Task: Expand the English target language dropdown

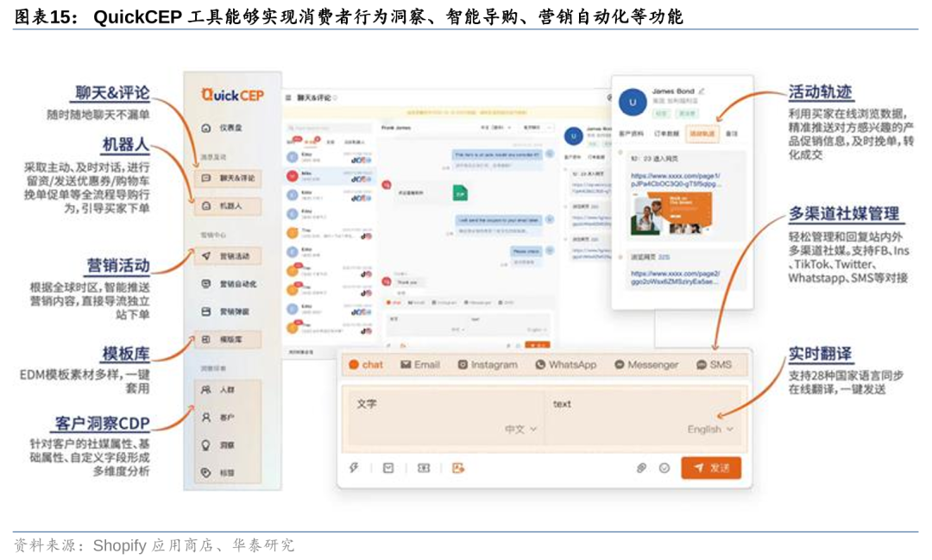Action: [710, 429]
